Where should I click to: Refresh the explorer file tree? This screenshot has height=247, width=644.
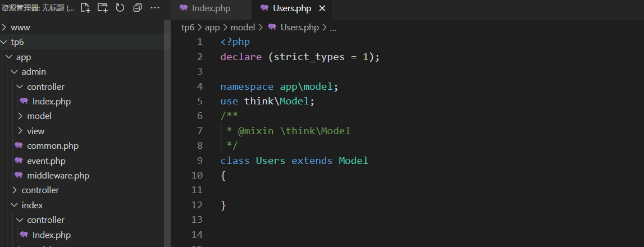pos(120,7)
